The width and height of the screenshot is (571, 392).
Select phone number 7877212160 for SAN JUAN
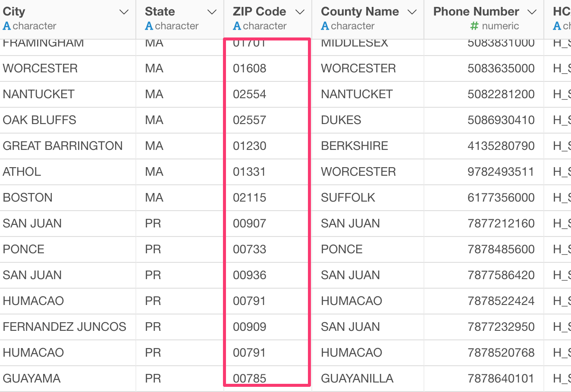501,223
